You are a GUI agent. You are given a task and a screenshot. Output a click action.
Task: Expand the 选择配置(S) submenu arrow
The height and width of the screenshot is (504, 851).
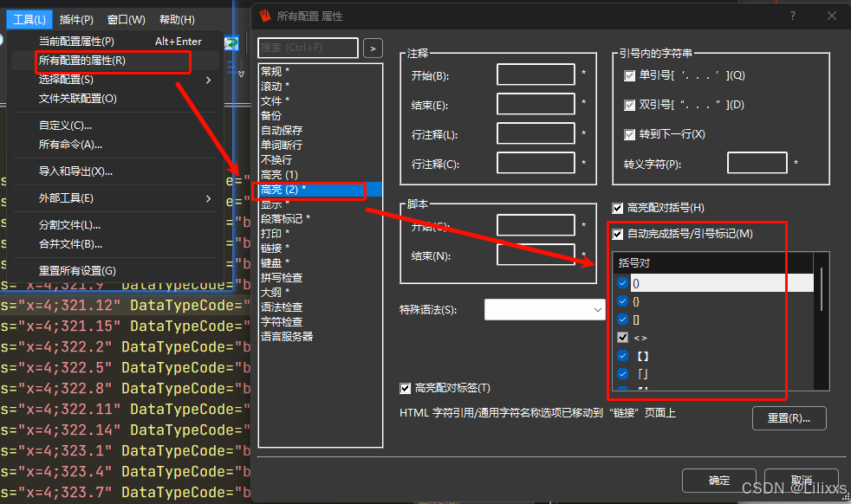[x=208, y=80]
